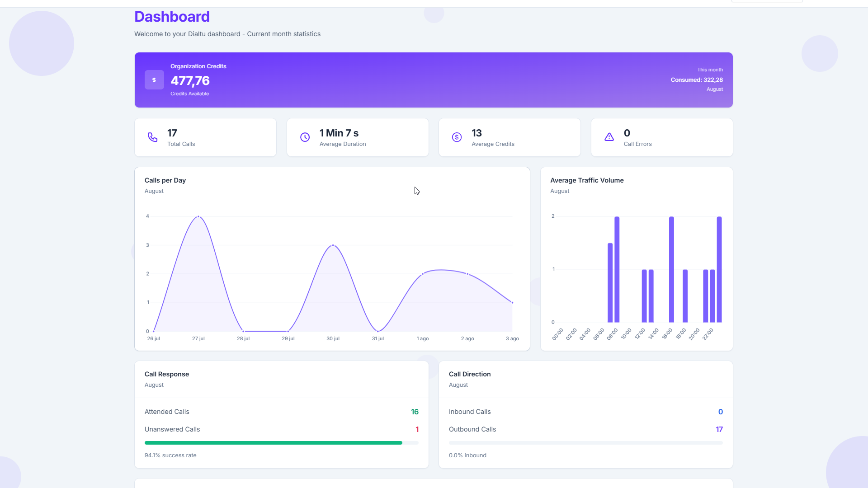Click the 3 ago endpoint on Calls per Day
This screenshot has width=868, height=488.
tap(512, 303)
